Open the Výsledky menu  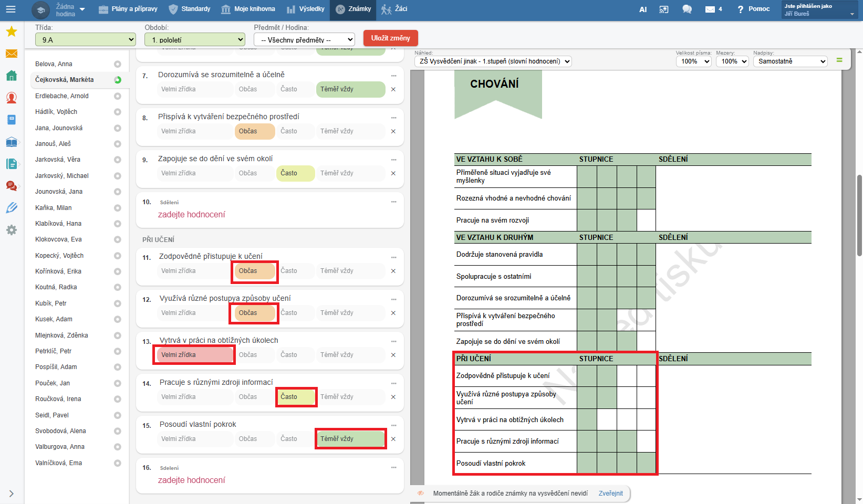click(306, 9)
